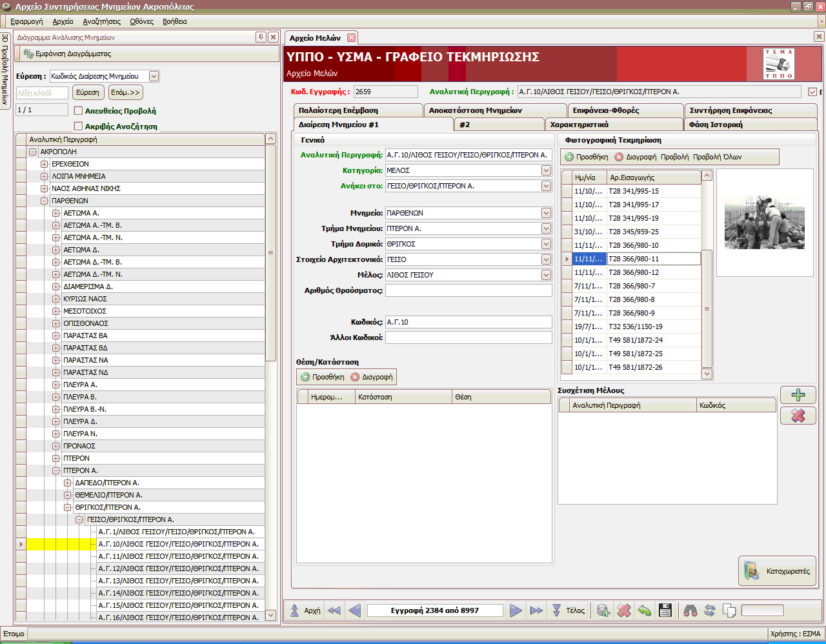Click Λέξη κλειδί search field
This screenshot has width=826, height=644.
42,93
